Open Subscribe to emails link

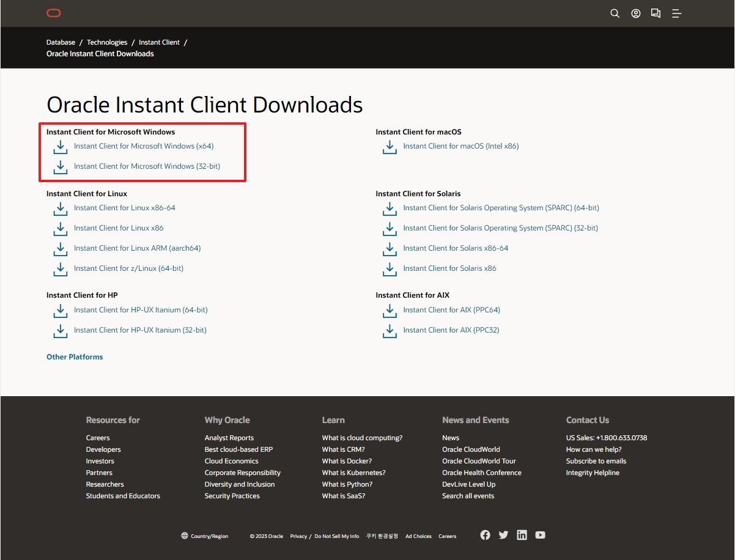[x=596, y=461]
